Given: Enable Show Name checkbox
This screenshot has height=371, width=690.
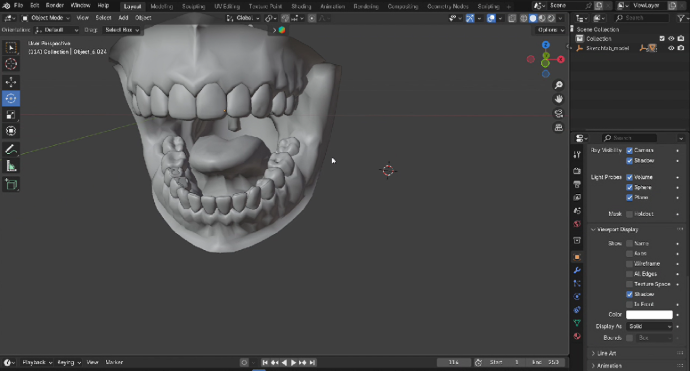Looking at the screenshot, I should (629, 243).
